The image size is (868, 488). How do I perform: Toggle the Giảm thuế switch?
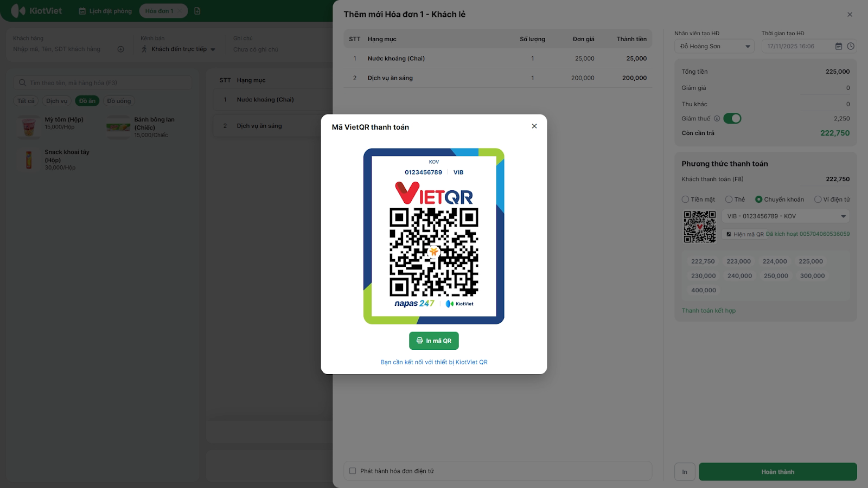point(732,119)
